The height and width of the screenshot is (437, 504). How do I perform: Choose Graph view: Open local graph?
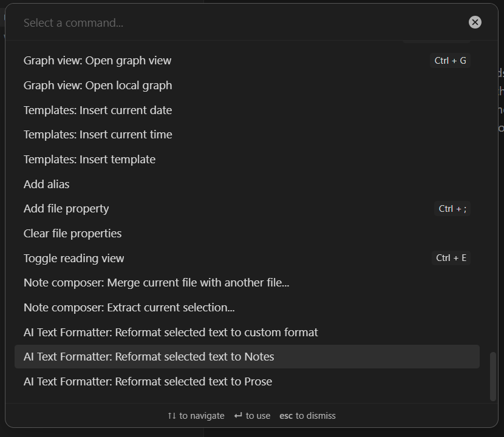(247, 86)
